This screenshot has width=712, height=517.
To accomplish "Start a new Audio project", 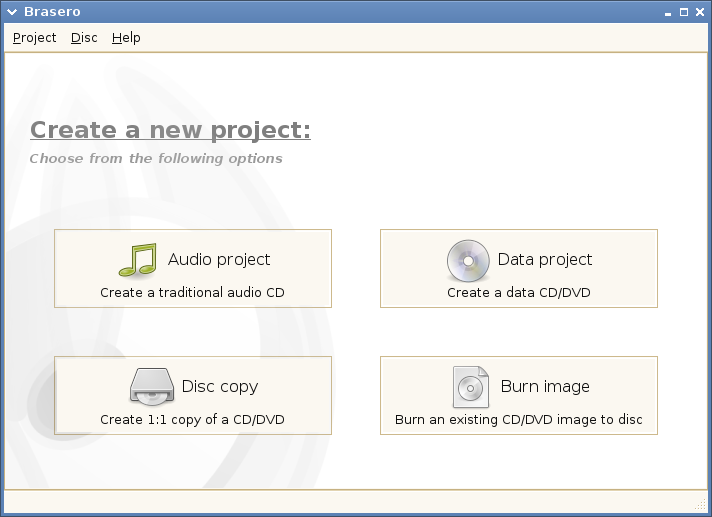I will click(x=219, y=260).
